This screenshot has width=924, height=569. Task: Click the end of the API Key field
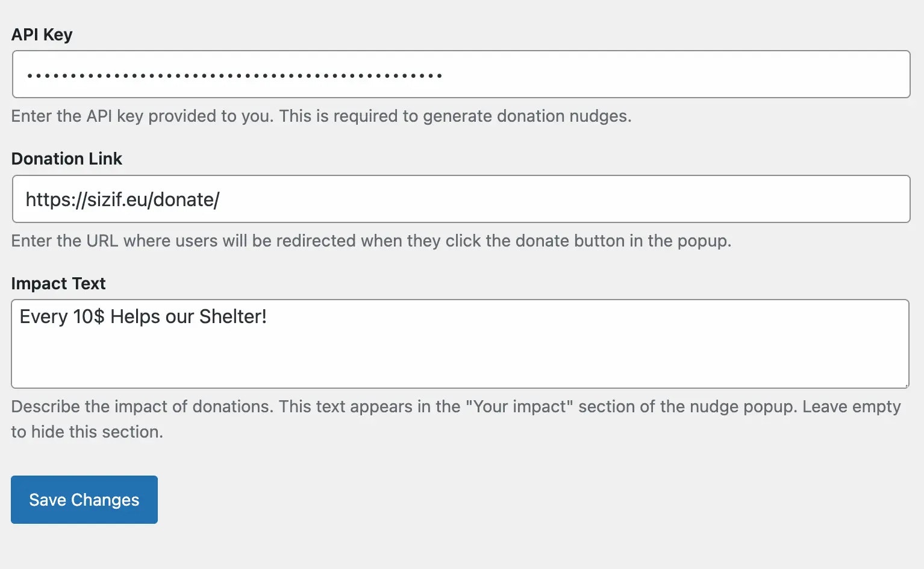coord(873,74)
